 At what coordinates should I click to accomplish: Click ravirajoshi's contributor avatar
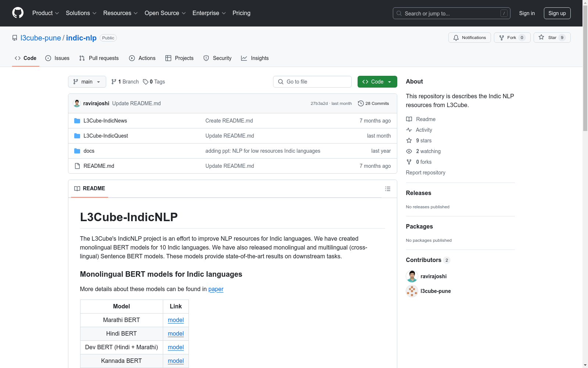click(412, 276)
